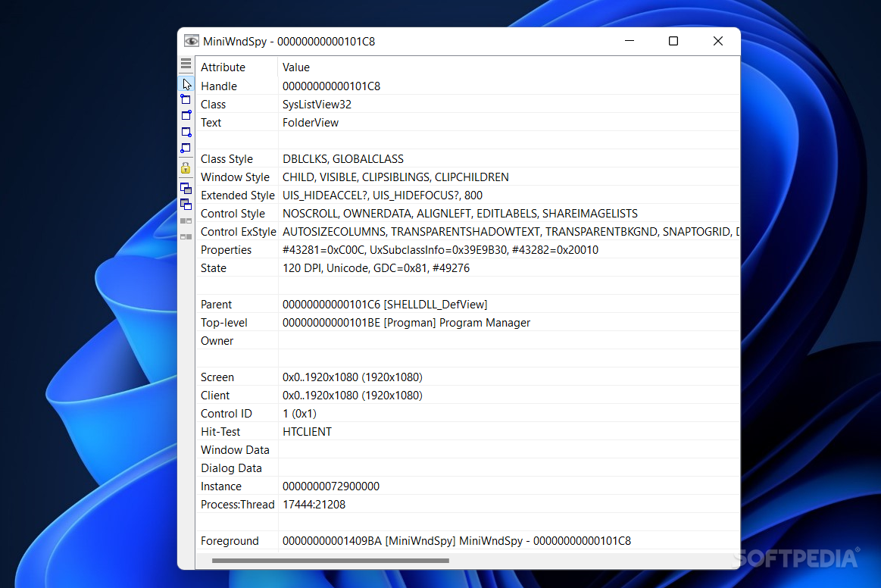The image size is (881, 588).
Task: Click the Hit-Test attribute label
Action: click(x=220, y=432)
